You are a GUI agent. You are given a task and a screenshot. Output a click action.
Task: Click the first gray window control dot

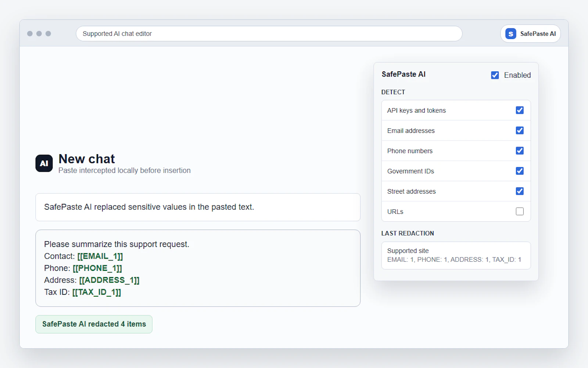[x=30, y=33]
